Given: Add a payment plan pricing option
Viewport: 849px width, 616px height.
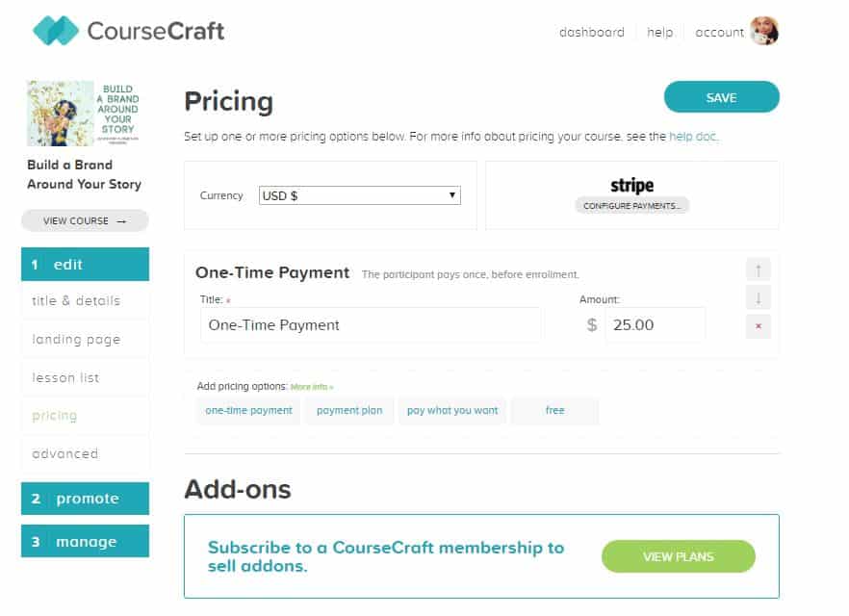Looking at the screenshot, I should point(349,410).
